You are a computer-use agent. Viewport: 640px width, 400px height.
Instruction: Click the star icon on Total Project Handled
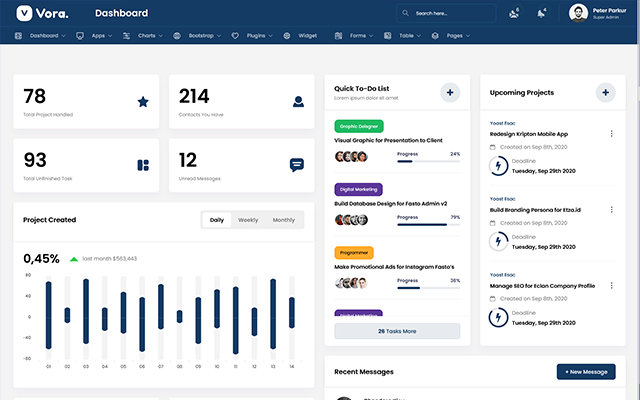coord(143,101)
